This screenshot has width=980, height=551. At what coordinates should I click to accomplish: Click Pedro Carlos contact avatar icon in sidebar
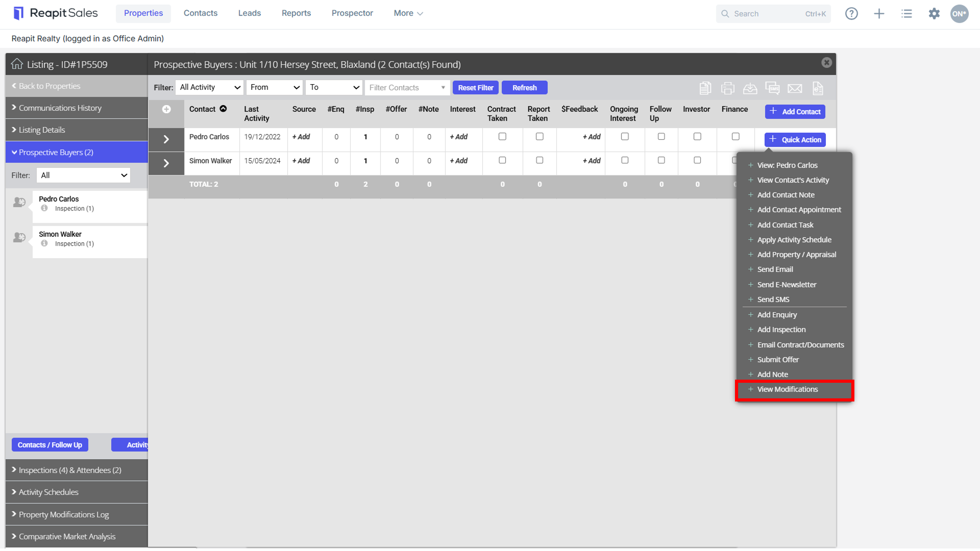19,202
